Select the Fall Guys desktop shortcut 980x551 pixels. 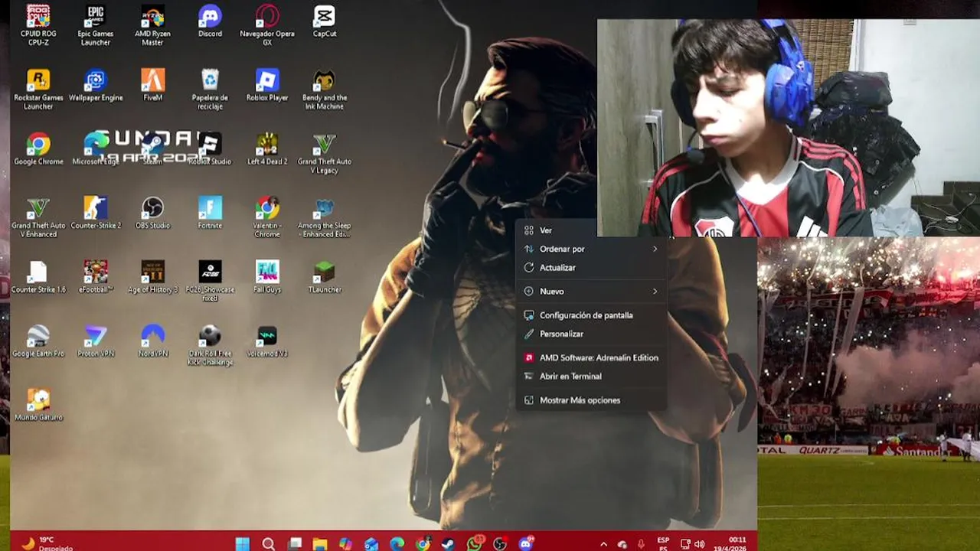tap(267, 277)
